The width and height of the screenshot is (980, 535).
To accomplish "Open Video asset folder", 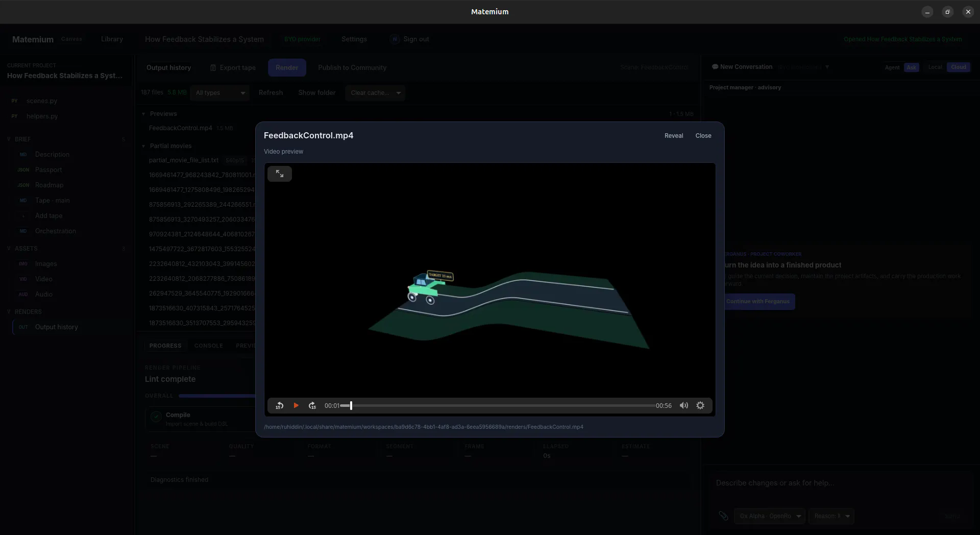I will [x=44, y=279].
